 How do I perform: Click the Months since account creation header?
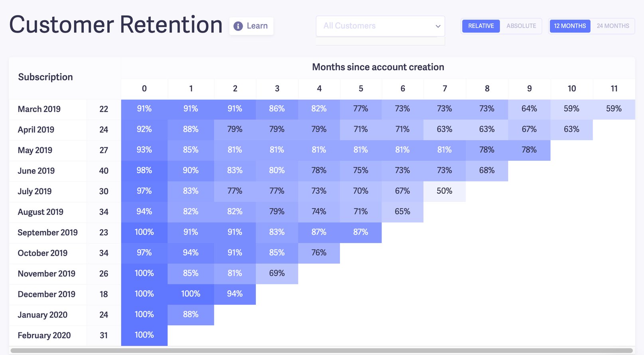point(378,67)
